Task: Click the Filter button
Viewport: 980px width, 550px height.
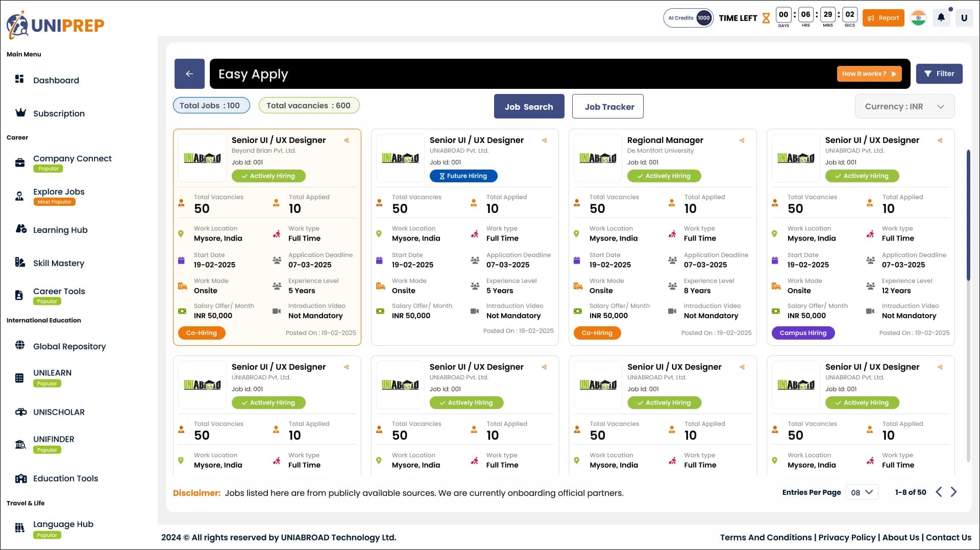Action: [939, 74]
